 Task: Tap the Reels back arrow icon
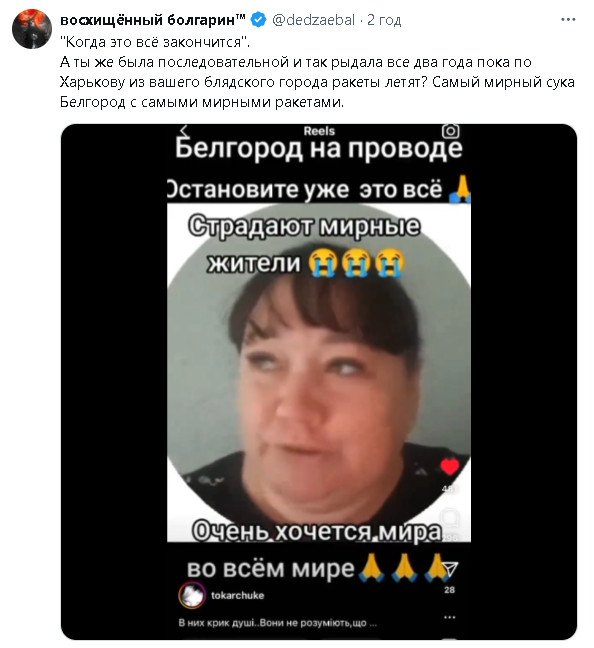coord(184,131)
